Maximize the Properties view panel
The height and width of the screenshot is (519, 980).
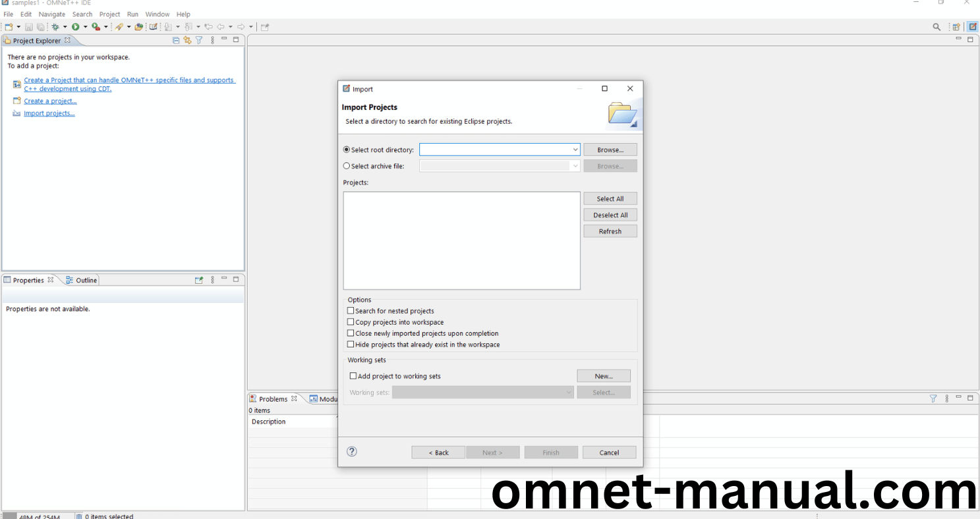[236, 279]
